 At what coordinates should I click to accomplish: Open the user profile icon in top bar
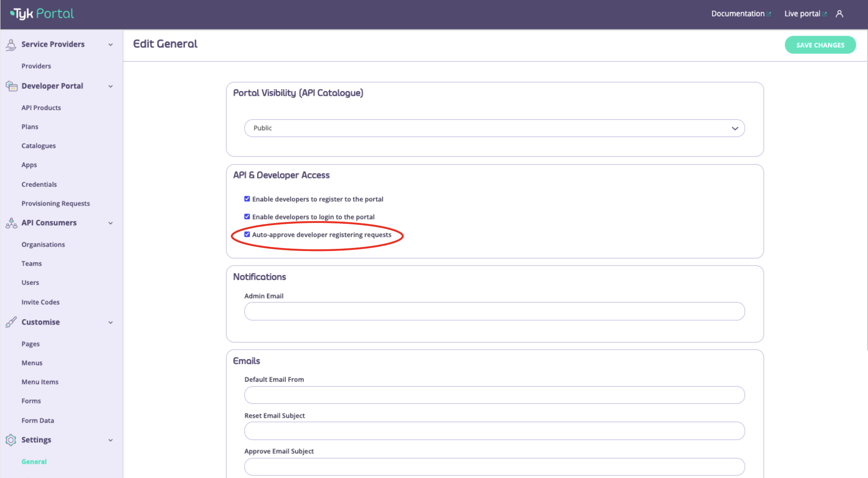click(839, 13)
